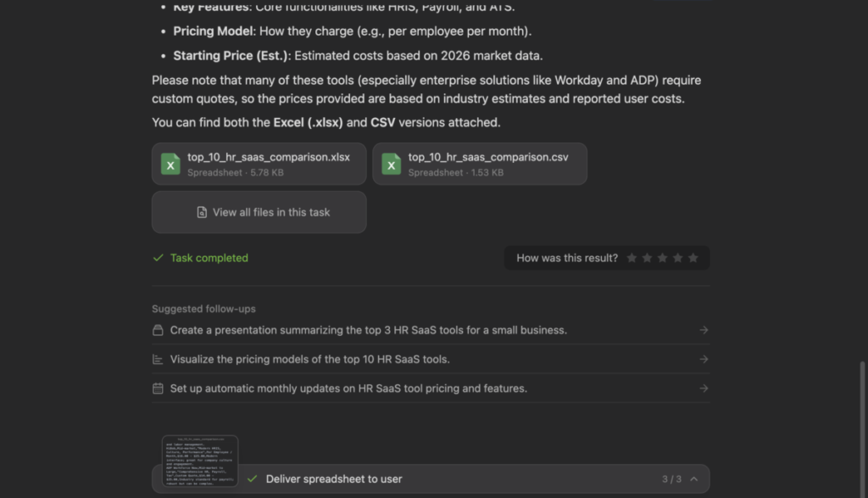Rate the result one star
Viewport: 868px width, 498px height.
pos(632,258)
